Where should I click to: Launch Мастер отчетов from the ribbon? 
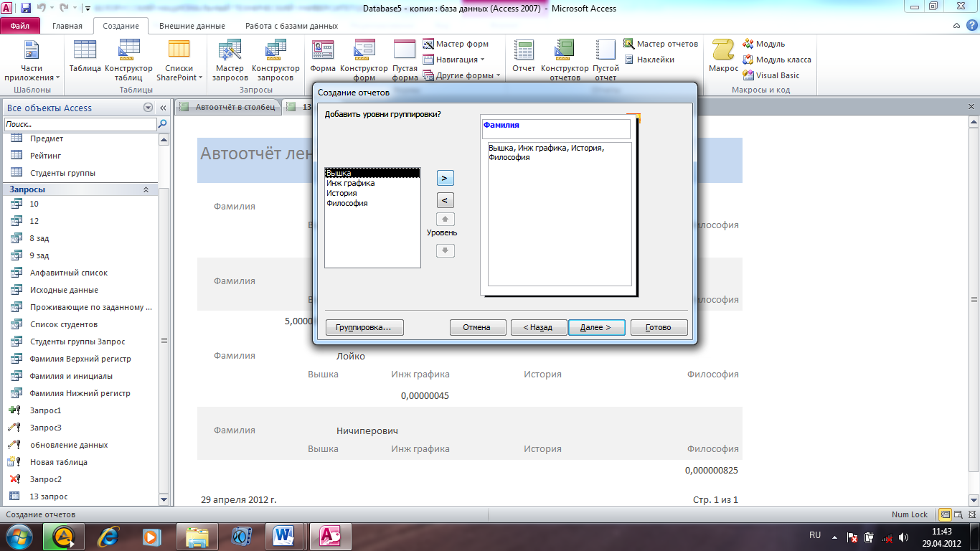coord(661,44)
